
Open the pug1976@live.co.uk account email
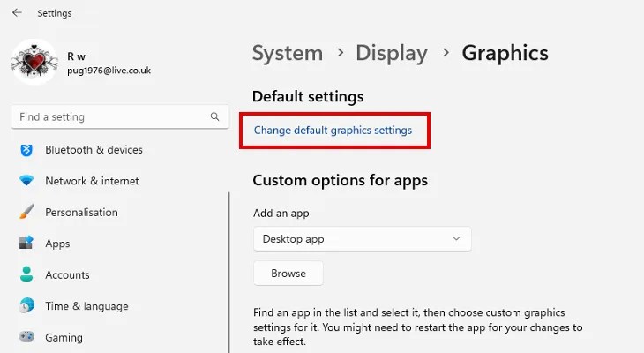pos(109,71)
